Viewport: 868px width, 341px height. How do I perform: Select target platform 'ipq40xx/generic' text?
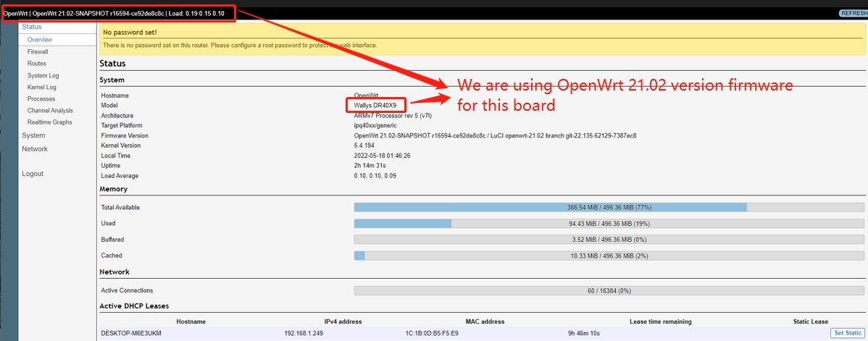[x=375, y=126]
